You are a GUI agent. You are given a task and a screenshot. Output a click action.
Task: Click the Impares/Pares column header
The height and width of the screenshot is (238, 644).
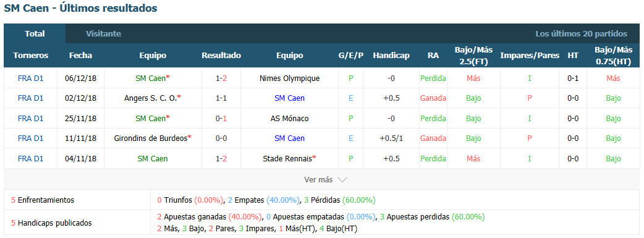pos(530,56)
